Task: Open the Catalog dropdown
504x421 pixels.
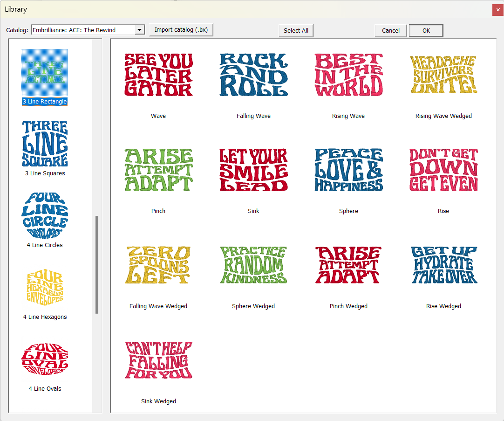Action: 139,29
